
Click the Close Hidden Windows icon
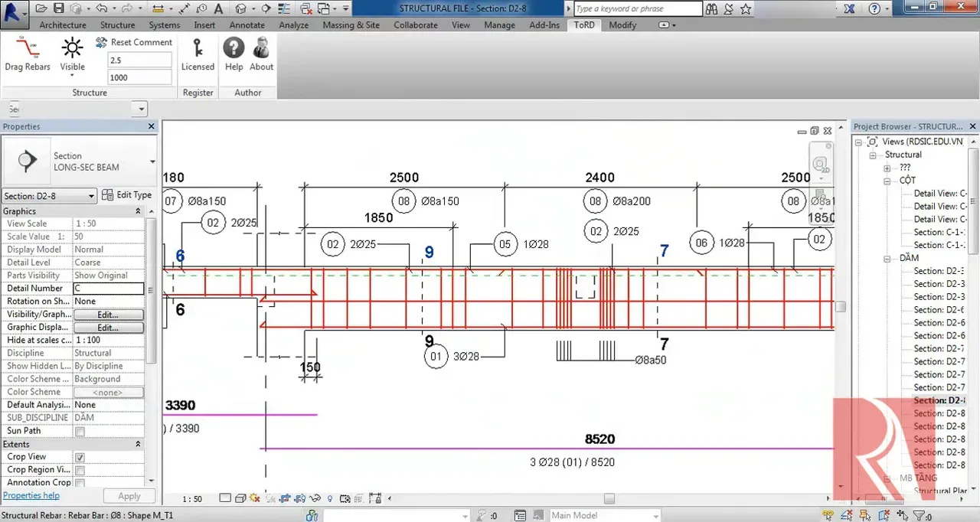click(306, 9)
